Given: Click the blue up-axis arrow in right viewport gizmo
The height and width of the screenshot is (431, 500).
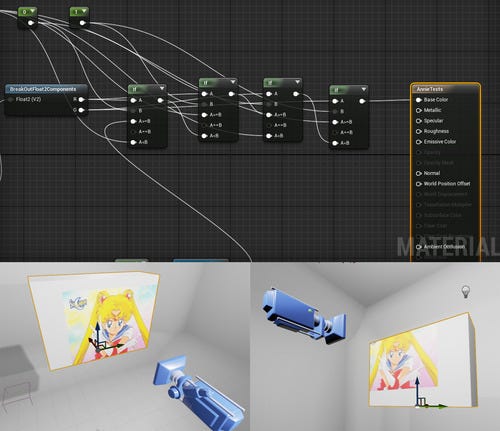Looking at the screenshot, I should [417, 390].
